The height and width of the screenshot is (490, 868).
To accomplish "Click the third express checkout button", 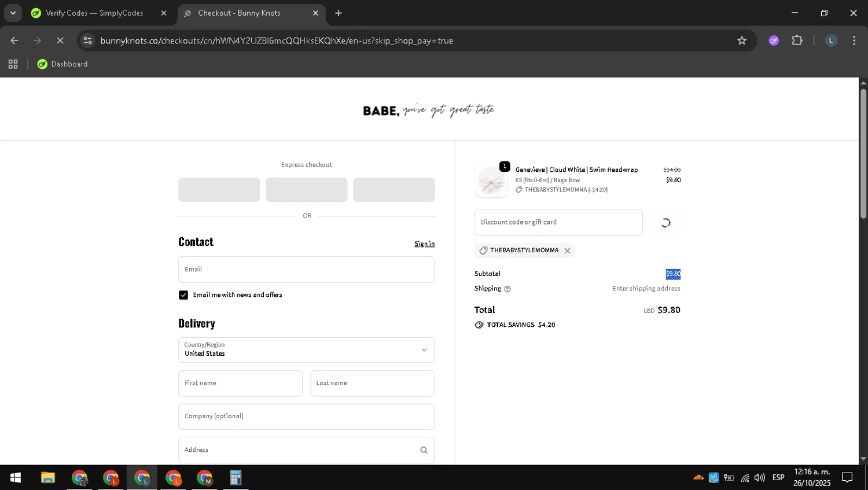I will coord(393,190).
